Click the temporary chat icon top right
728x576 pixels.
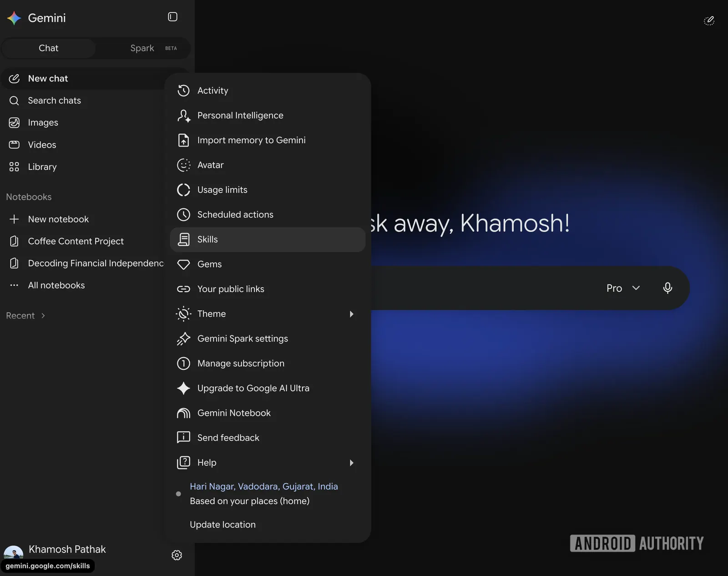709,20
